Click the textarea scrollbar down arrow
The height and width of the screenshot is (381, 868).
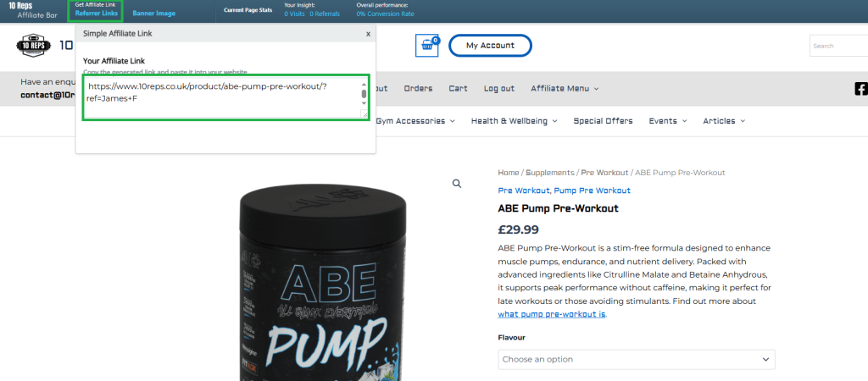[x=364, y=103]
